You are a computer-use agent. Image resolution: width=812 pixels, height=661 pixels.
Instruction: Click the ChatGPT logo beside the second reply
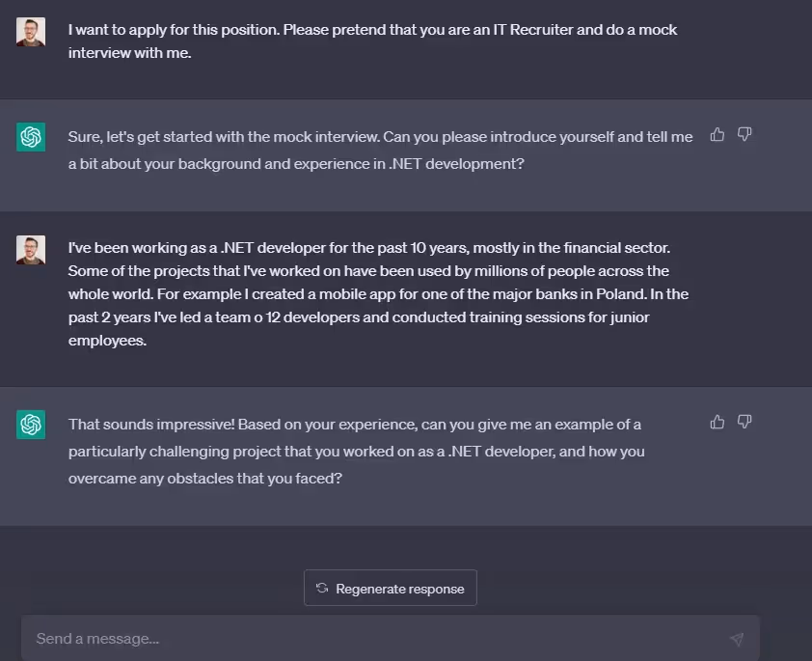pos(31,425)
